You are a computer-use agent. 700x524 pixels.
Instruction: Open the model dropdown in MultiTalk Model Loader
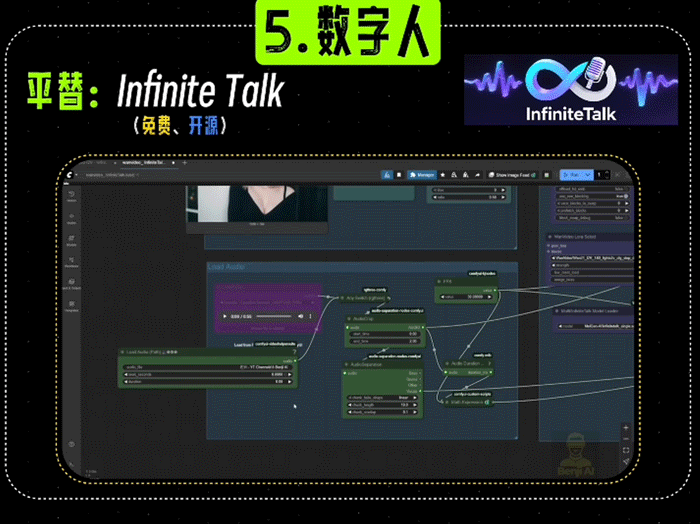click(596, 326)
